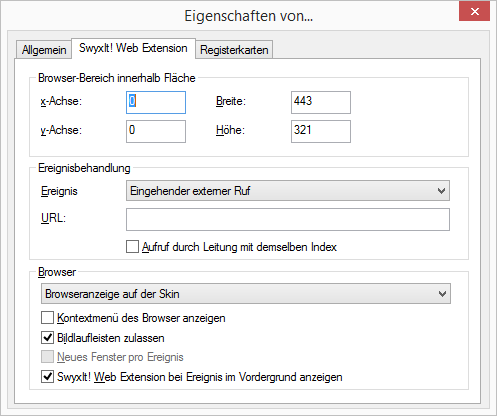497x416 pixels.
Task: Click the y-Achse input field
Action: coord(156,131)
